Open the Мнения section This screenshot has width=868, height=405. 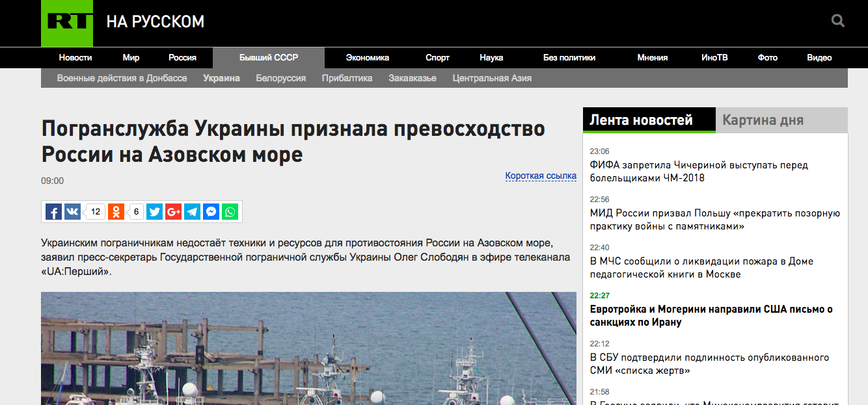pos(653,57)
